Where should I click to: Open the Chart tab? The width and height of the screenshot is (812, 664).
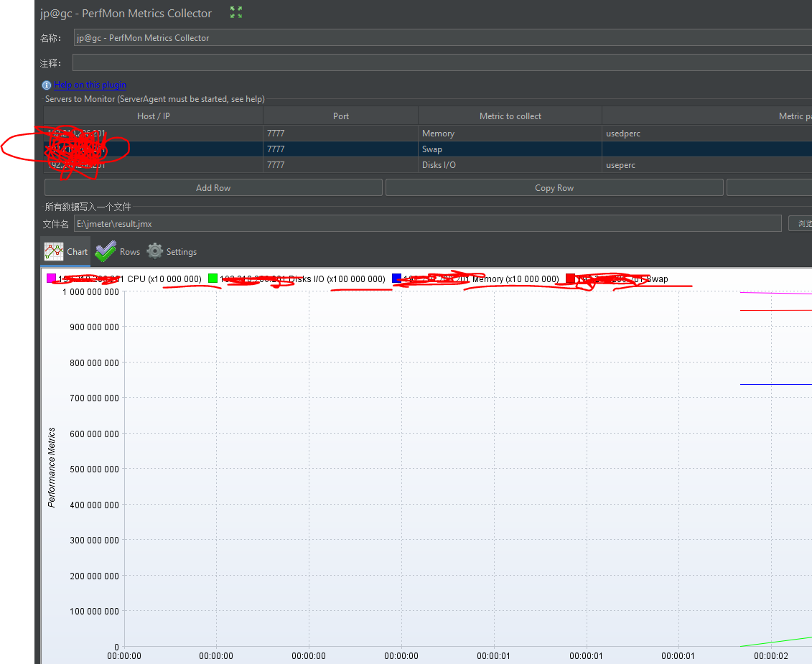point(66,252)
